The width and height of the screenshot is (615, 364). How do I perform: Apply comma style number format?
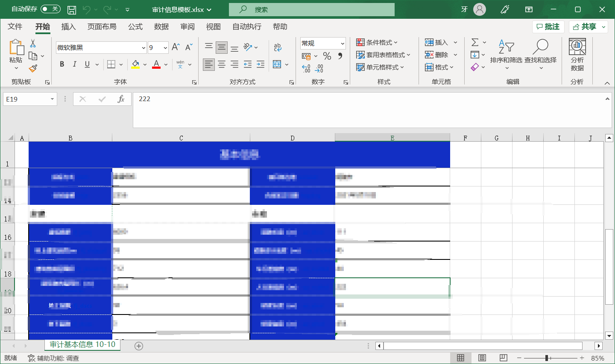click(340, 56)
